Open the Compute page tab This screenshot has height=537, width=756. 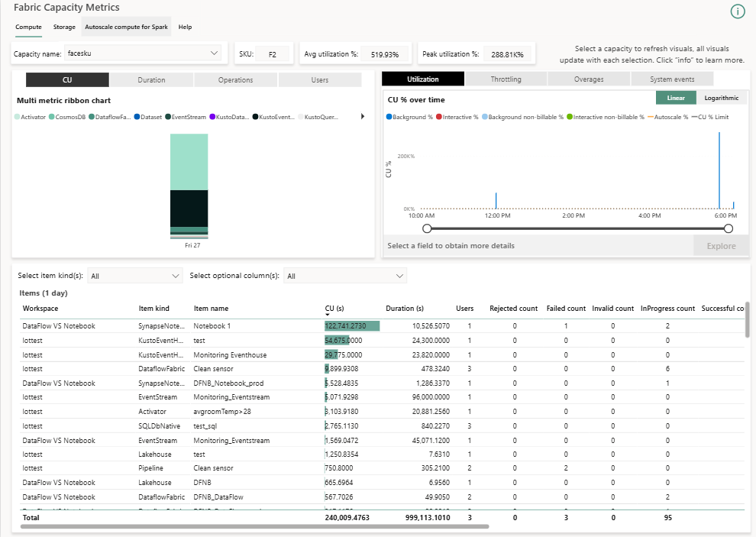tap(28, 27)
